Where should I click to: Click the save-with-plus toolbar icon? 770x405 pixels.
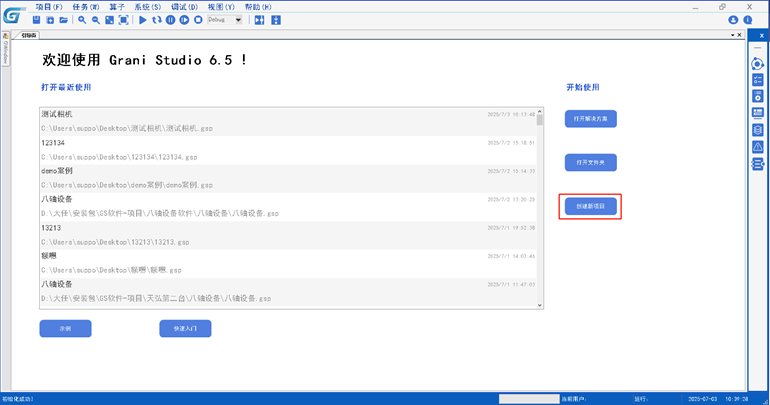click(x=50, y=20)
